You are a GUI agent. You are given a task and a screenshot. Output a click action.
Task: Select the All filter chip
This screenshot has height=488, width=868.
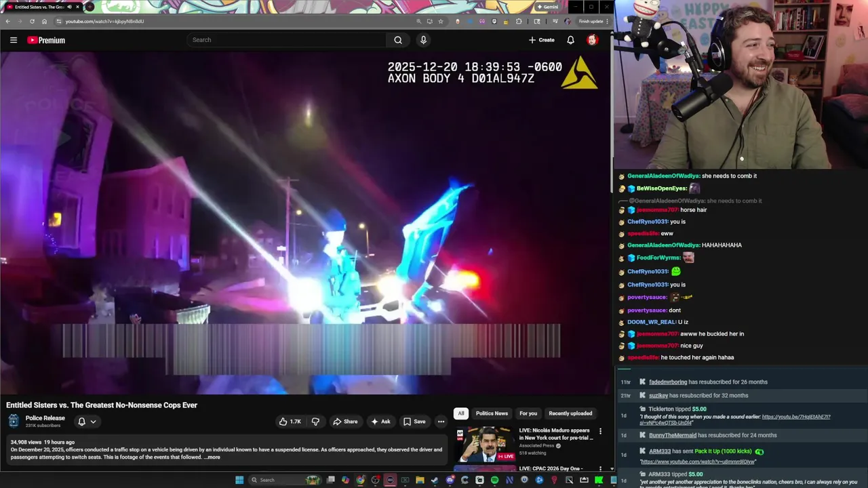click(x=461, y=413)
